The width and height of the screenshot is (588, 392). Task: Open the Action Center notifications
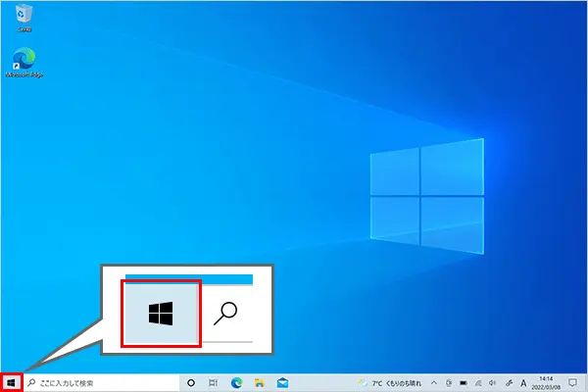click(x=572, y=382)
